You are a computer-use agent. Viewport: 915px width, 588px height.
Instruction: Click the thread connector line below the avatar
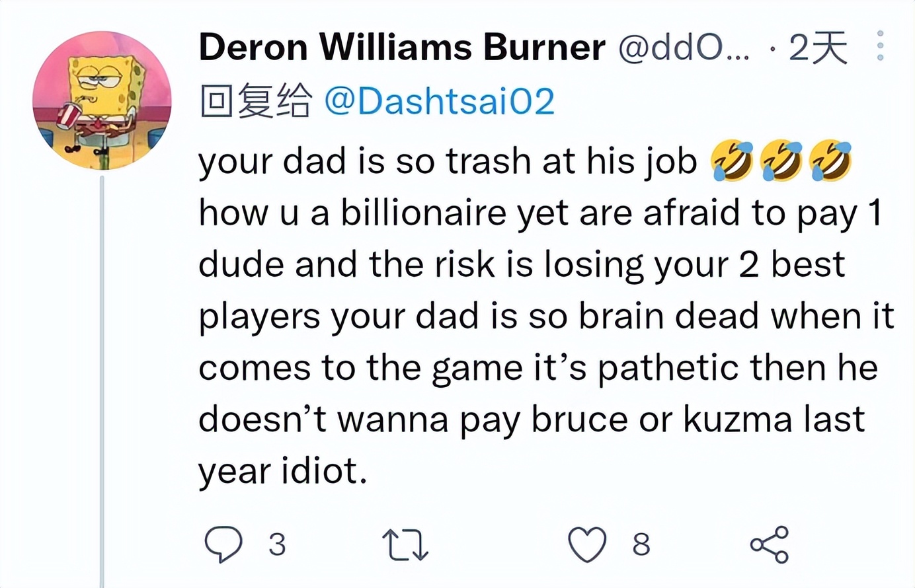[103, 363]
